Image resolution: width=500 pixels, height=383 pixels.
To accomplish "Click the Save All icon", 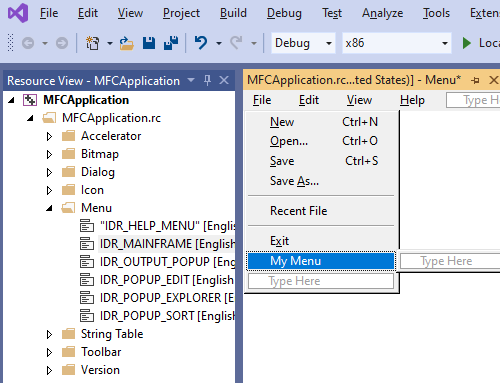I will pos(171,43).
